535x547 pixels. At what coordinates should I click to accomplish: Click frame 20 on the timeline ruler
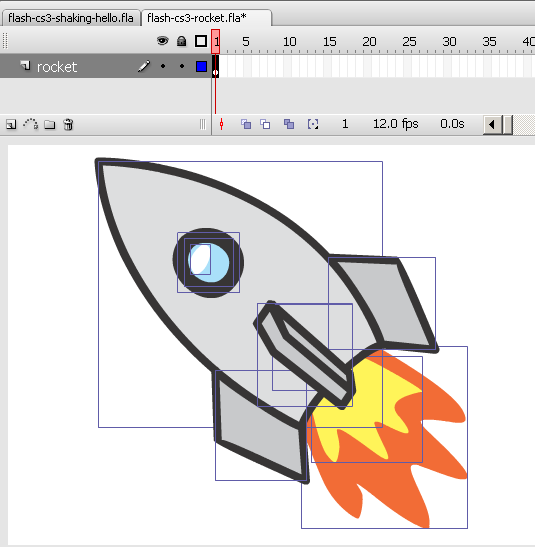pyautogui.click(x=368, y=42)
